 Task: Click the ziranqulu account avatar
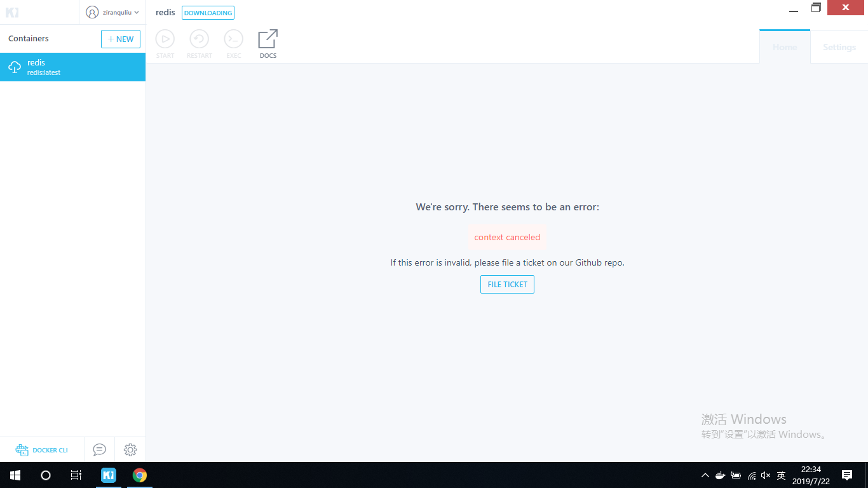(x=93, y=12)
